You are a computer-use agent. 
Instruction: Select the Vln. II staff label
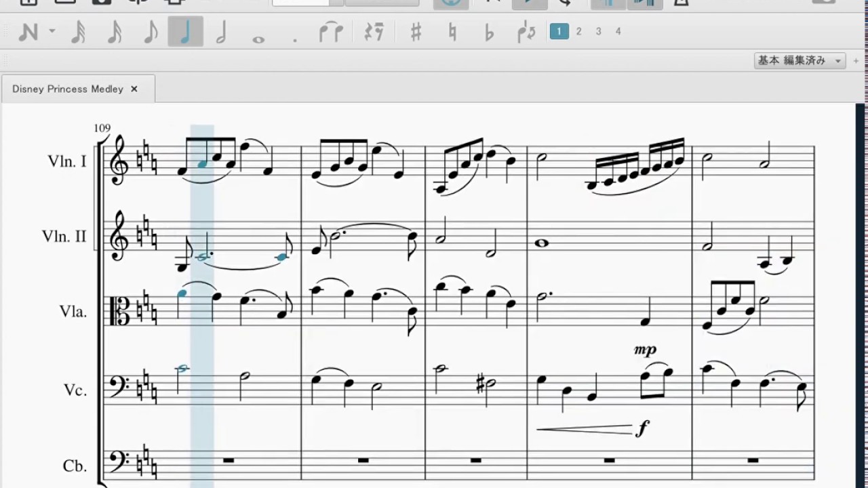tap(64, 237)
